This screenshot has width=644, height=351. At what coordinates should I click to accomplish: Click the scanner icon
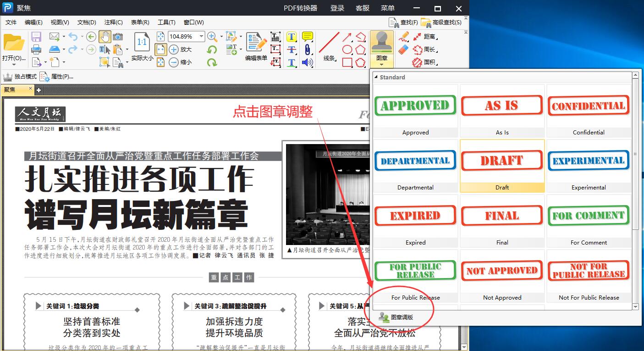54,49
